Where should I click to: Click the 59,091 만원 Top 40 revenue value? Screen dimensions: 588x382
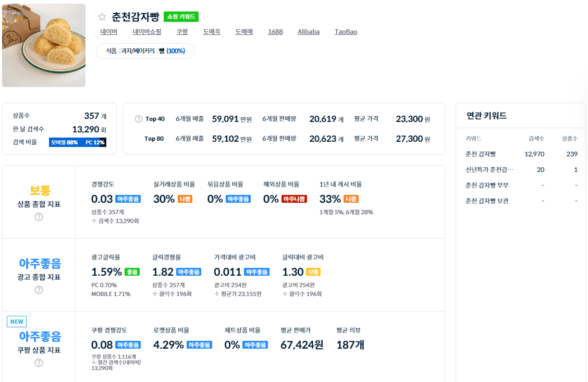coord(232,119)
